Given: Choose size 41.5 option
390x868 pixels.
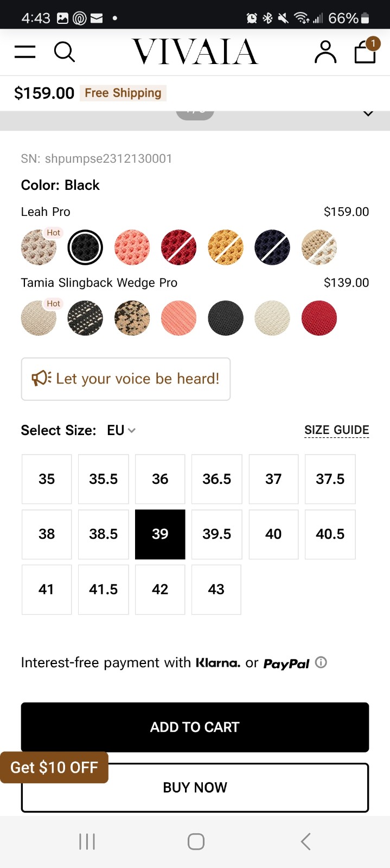Looking at the screenshot, I should 103,590.
